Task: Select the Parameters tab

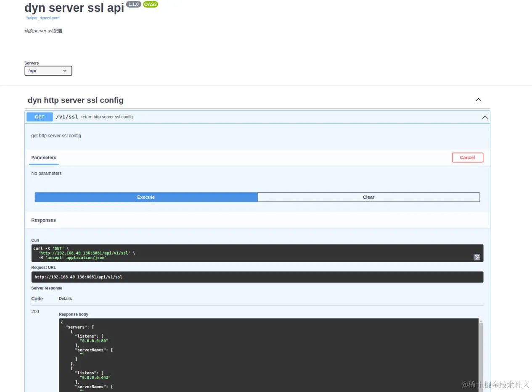Action: (x=44, y=158)
